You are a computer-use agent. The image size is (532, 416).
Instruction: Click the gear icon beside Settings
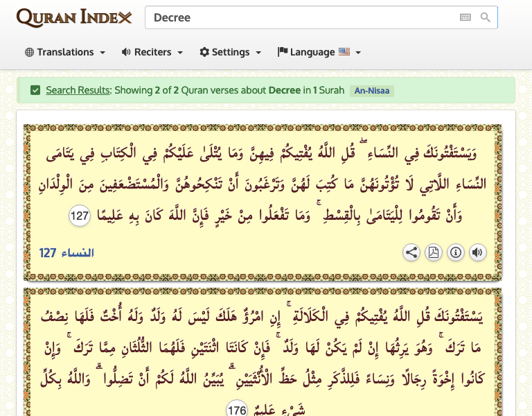(x=204, y=52)
